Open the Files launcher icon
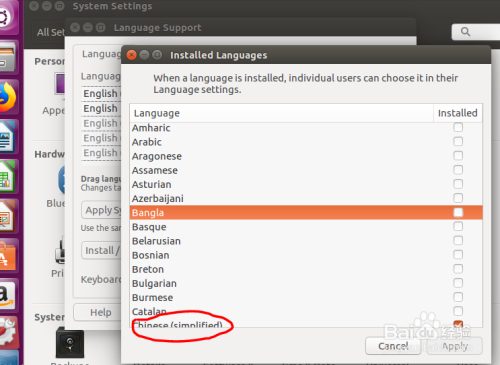500x365 pixels. (x=7, y=57)
